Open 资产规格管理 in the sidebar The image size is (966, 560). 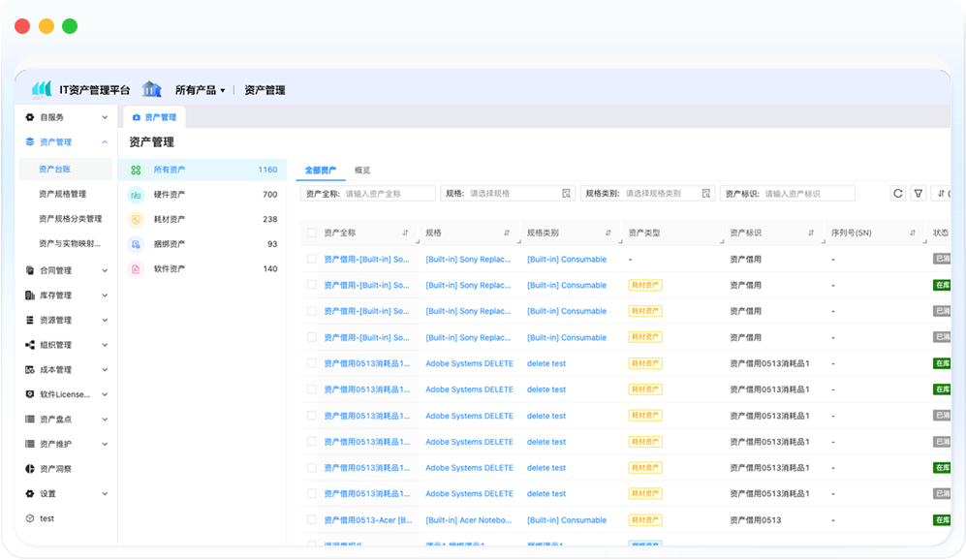click(62, 194)
